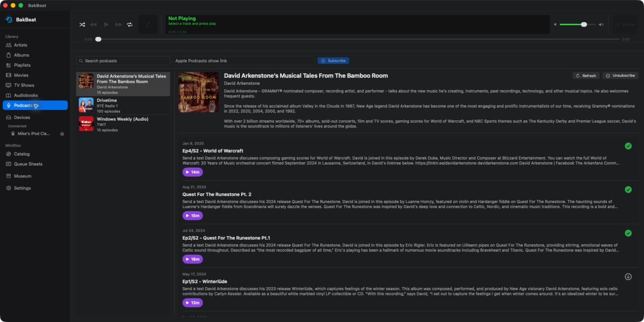
Task: Play the World of Warcraft episode (14m)
Action: [x=193, y=172]
